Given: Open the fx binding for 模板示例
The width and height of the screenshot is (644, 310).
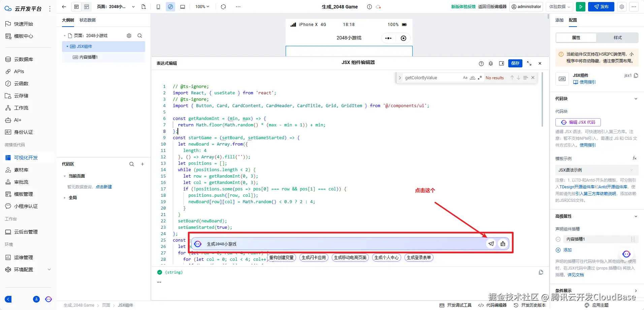Looking at the screenshot, I should point(635,158).
